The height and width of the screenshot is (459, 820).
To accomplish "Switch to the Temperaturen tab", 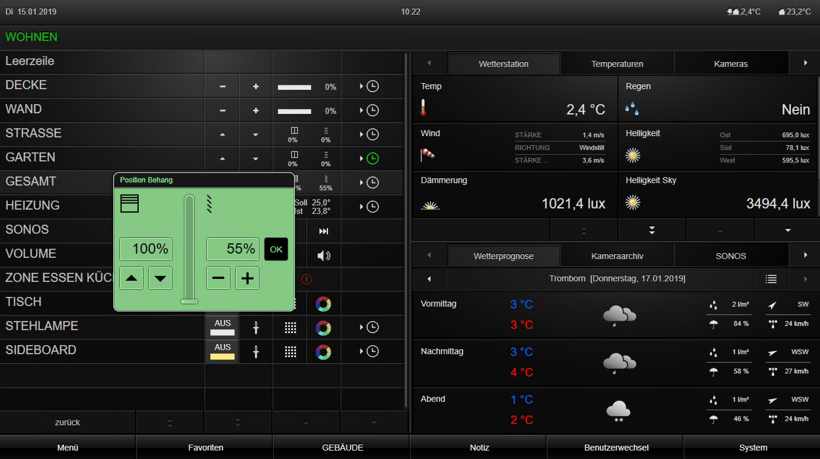I will (617, 64).
